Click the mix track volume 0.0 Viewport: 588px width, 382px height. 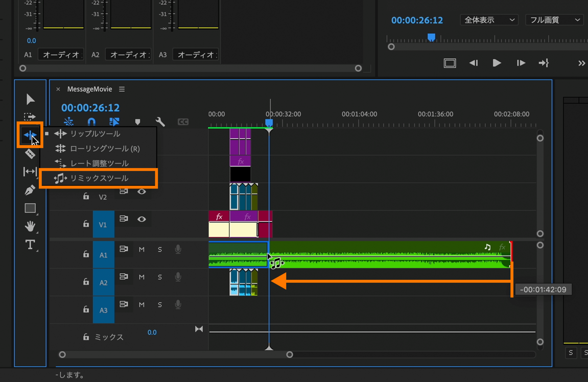152,332
